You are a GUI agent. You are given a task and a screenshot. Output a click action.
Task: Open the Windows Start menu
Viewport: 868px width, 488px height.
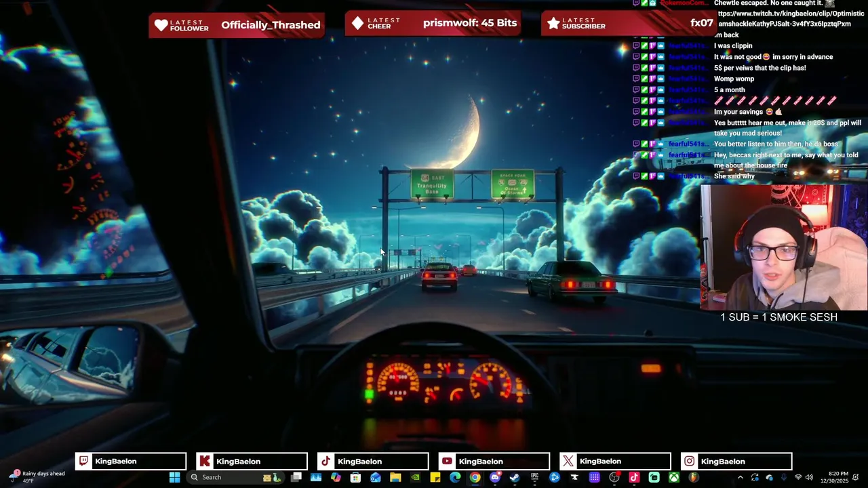click(174, 477)
